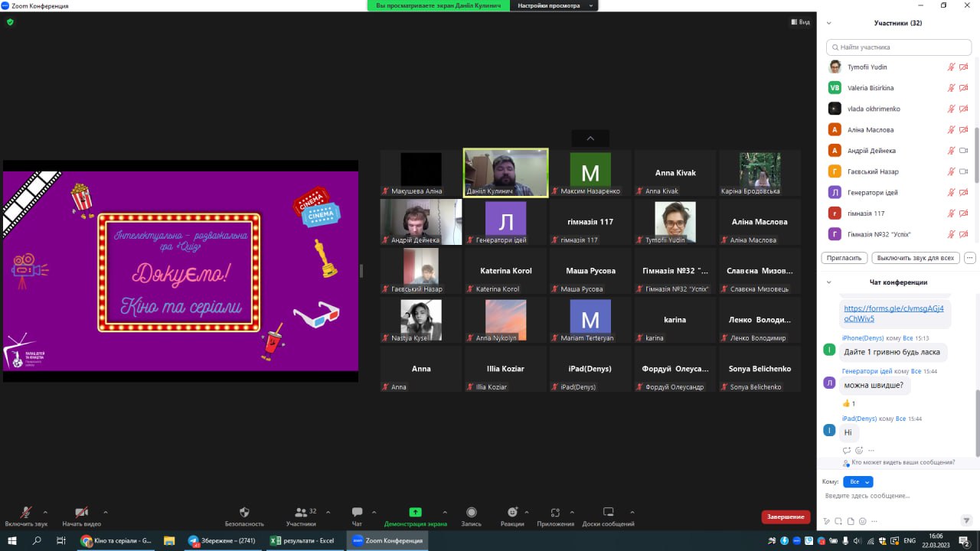Expand audio options arrow next to microphone
The width and height of the screenshot is (980, 551).
45,512
